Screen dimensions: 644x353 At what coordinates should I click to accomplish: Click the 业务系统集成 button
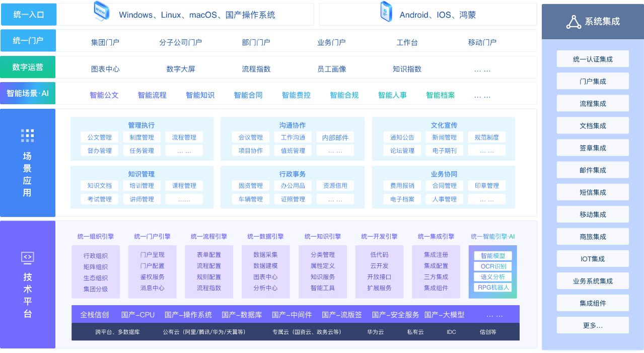[593, 280]
